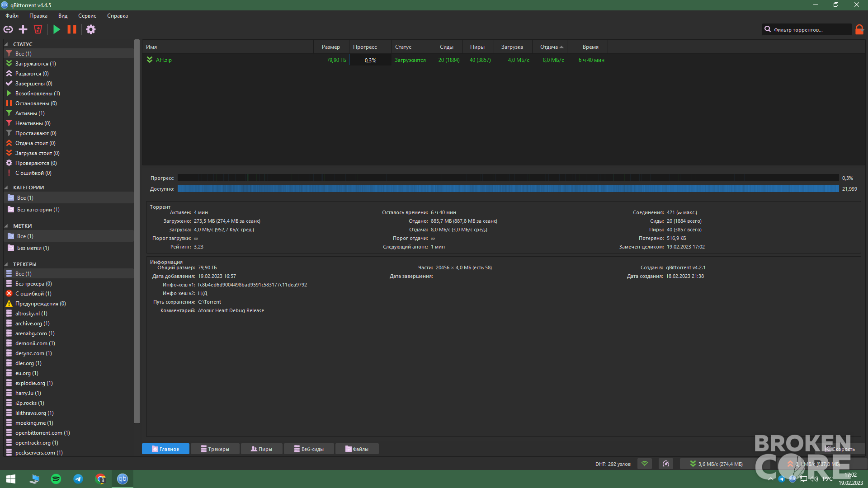868x488 pixels.
Task: Select the Главное tab
Action: (165, 449)
